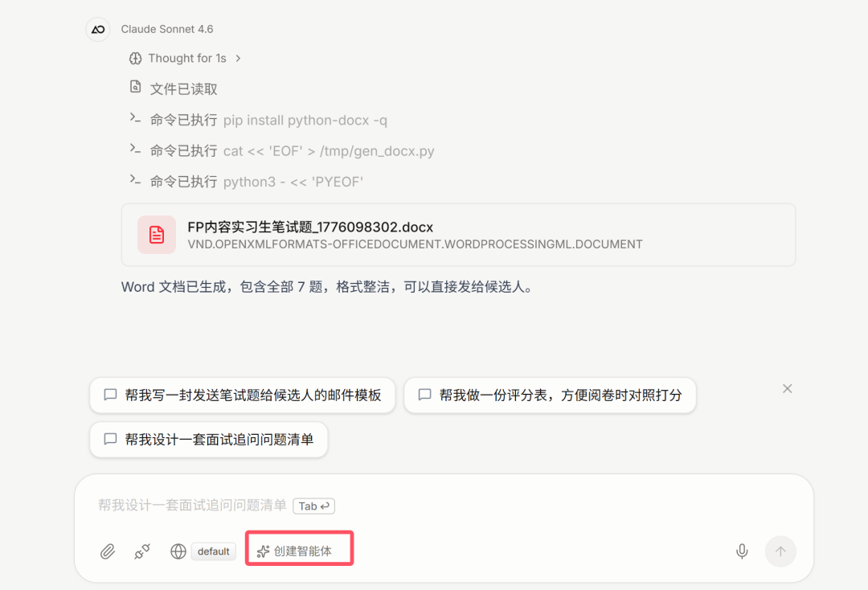Screen dimensions: 868x590
Task: Click the red document file icon
Action: [x=157, y=235]
